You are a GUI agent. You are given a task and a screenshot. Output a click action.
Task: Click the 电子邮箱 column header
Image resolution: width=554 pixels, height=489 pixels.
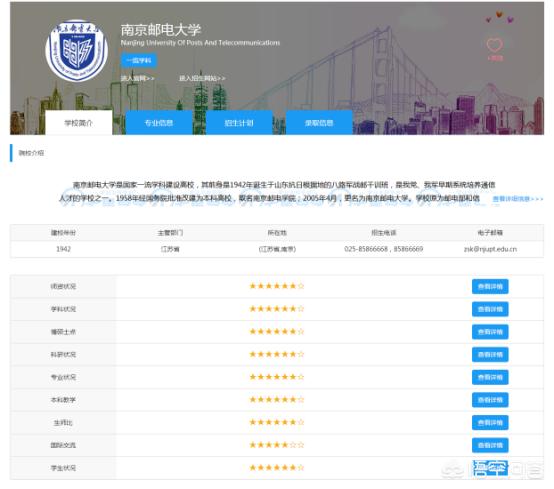[x=490, y=232]
